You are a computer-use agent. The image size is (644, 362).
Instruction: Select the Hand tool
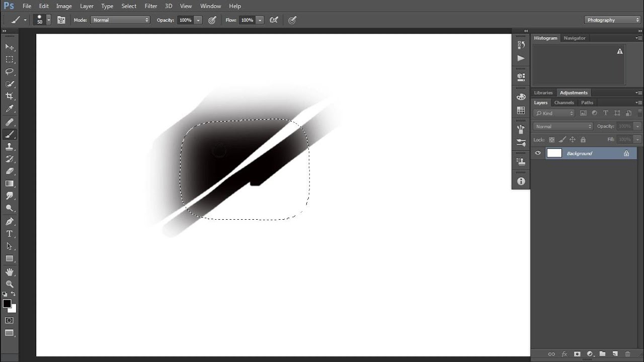10,272
